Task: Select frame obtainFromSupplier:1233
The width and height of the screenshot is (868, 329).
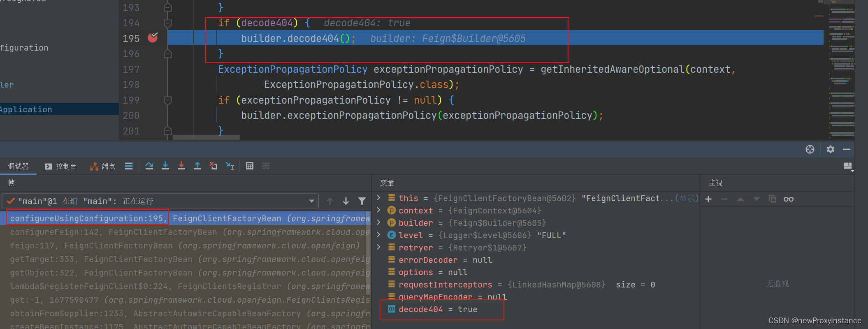Action: click(x=186, y=313)
